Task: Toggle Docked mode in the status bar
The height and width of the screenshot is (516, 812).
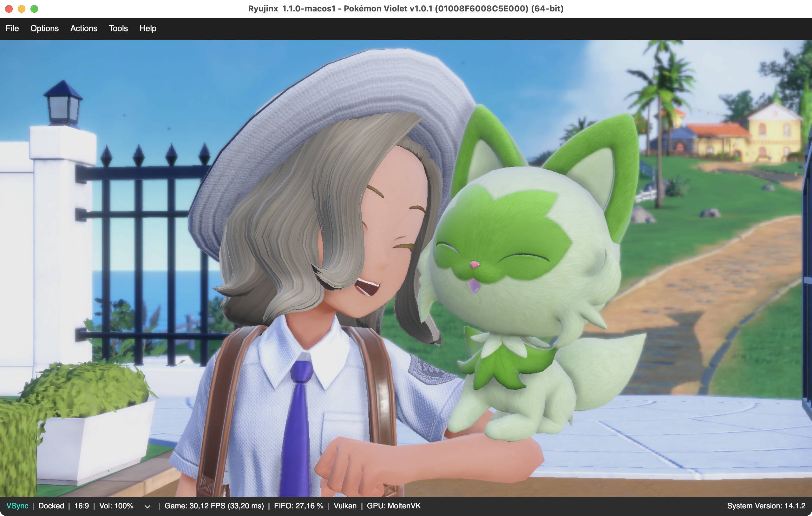Action: tap(51, 506)
